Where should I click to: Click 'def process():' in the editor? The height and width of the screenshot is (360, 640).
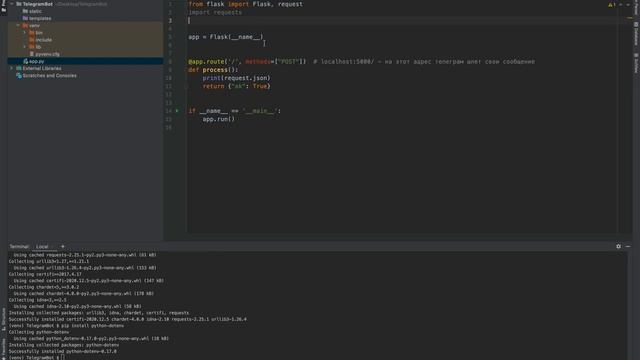pyautogui.click(x=213, y=70)
